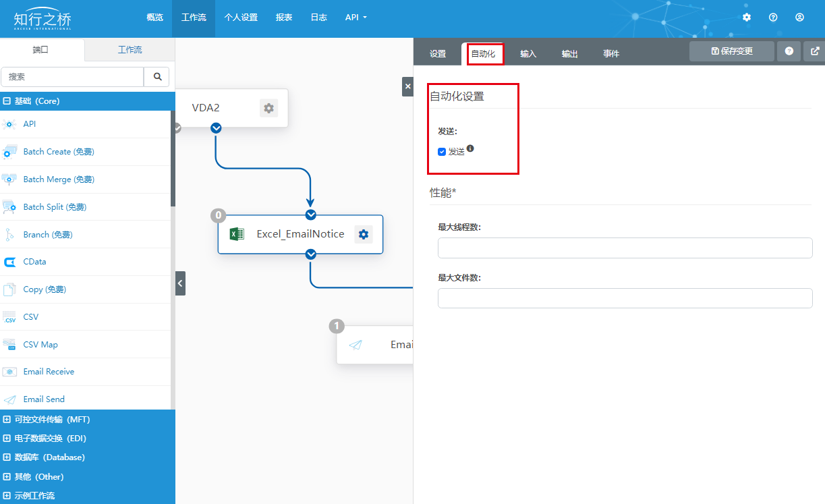Image resolution: width=825 pixels, height=504 pixels.
Task: Close the panel with the X button
Action: (x=407, y=86)
